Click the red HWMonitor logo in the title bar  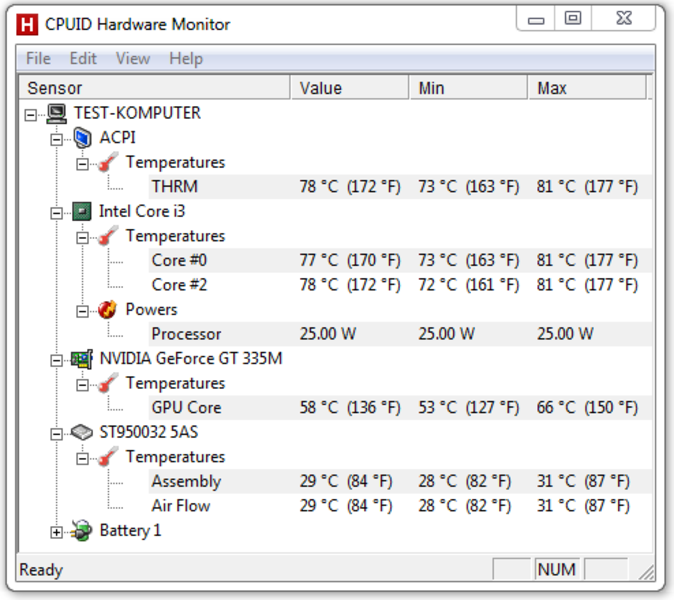pyautogui.click(x=27, y=24)
